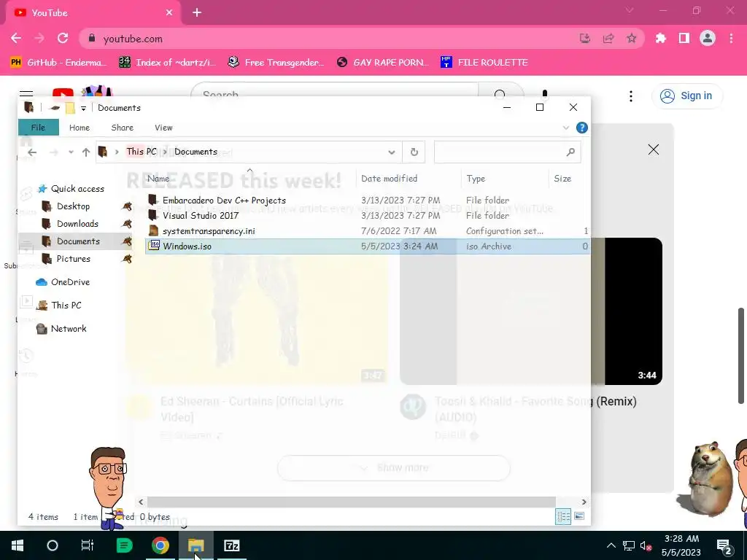Open the File tab in Explorer
This screenshot has width=747, height=560.
coord(38,128)
